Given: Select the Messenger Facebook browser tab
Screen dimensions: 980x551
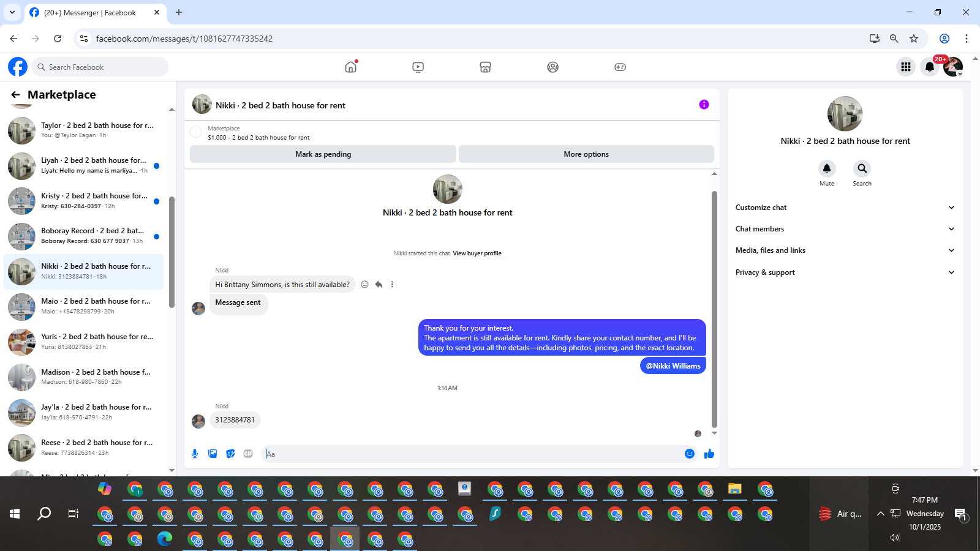Looking at the screenshot, I should (x=95, y=12).
